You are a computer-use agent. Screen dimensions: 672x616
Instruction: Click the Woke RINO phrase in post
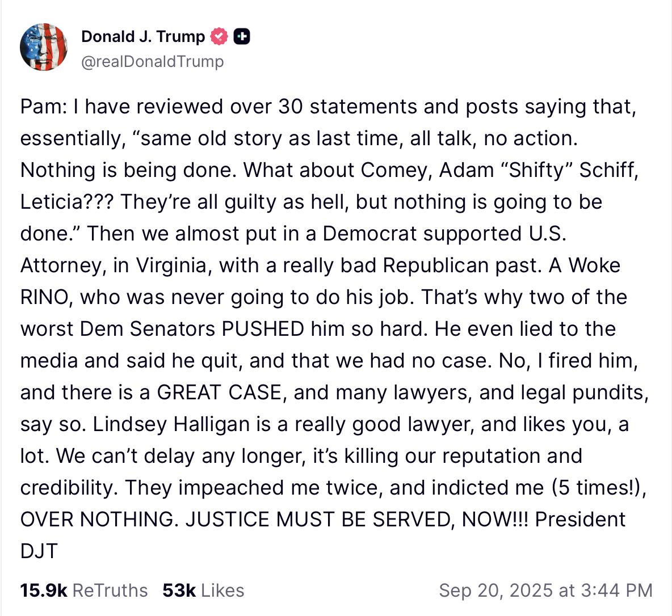pos(594,265)
